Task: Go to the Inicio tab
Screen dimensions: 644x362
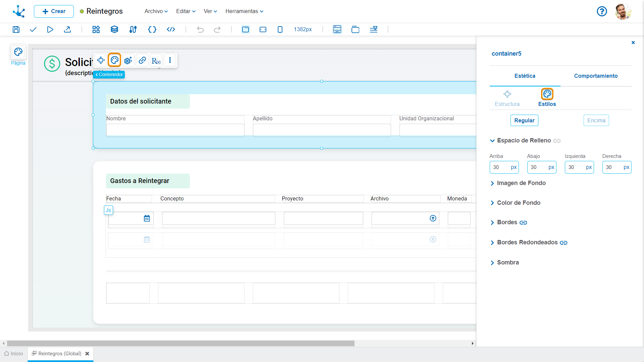Action: (x=14, y=354)
